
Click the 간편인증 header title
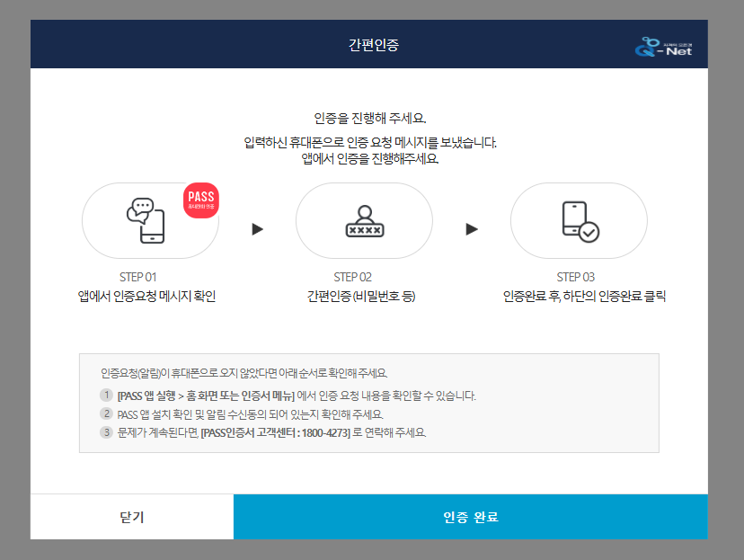click(x=374, y=45)
